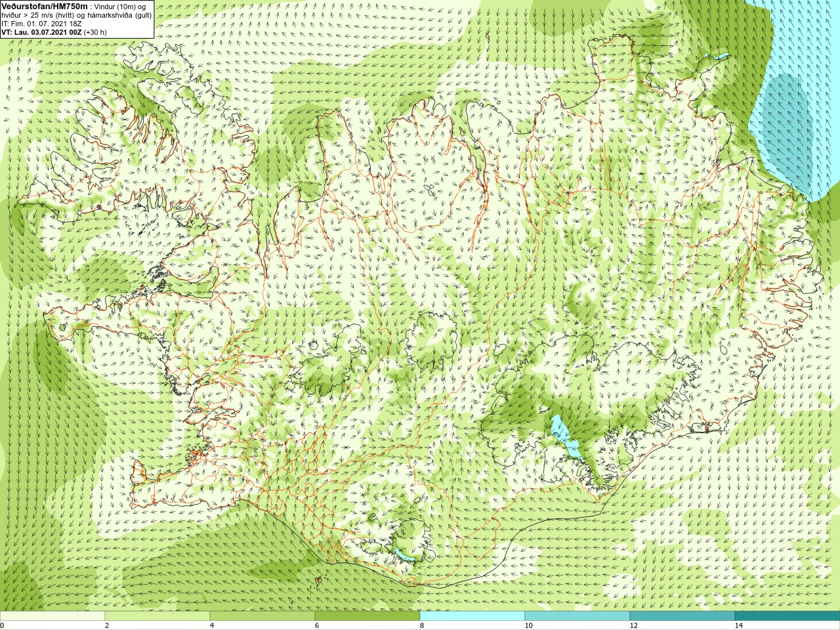Select the turquoise 10–12 m/s legend swatch
This screenshot has height=630, width=840.
click(x=577, y=616)
